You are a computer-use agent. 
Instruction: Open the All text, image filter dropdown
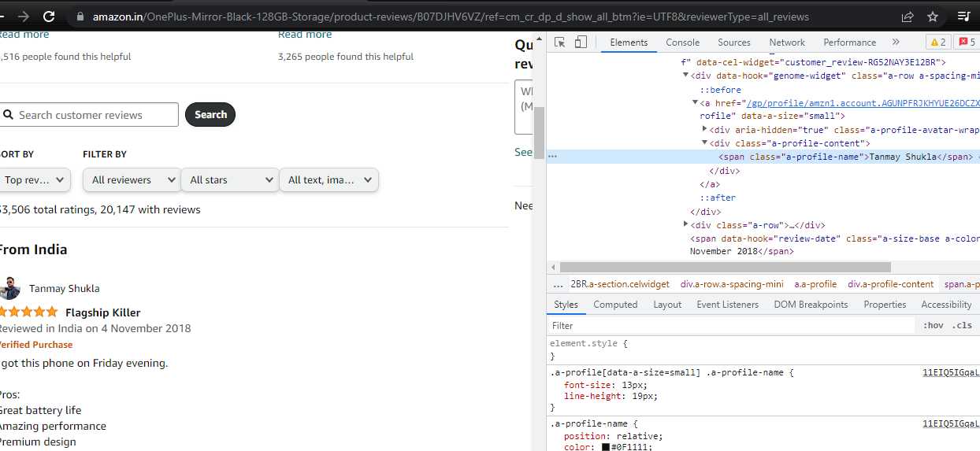point(329,180)
